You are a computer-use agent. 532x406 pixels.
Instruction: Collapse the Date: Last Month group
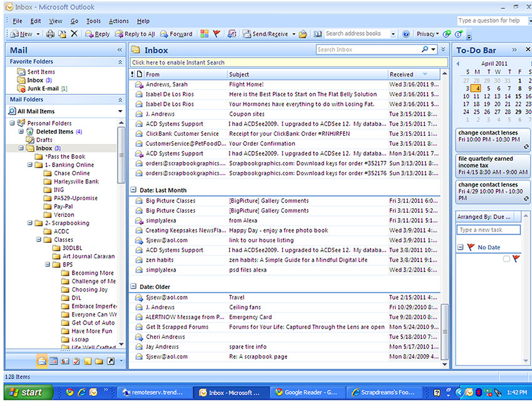134,190
